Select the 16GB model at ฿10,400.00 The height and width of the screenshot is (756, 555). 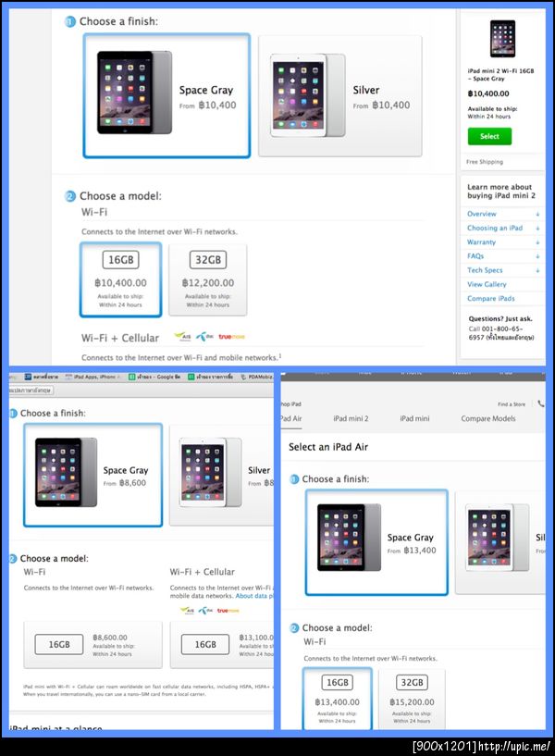(120, 279)
